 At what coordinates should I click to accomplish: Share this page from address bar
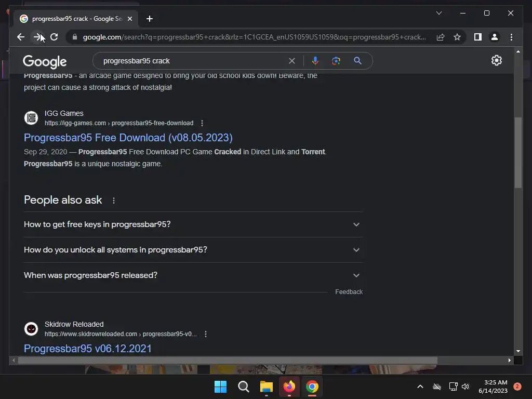click(x=441, y=37)
